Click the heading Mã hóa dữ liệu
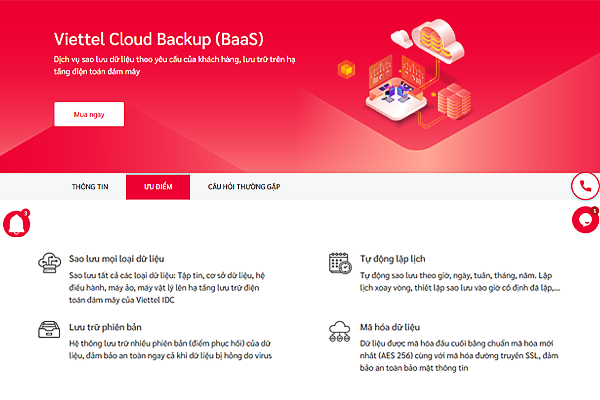This screenshot has height=400, width=600. point(390,327)
